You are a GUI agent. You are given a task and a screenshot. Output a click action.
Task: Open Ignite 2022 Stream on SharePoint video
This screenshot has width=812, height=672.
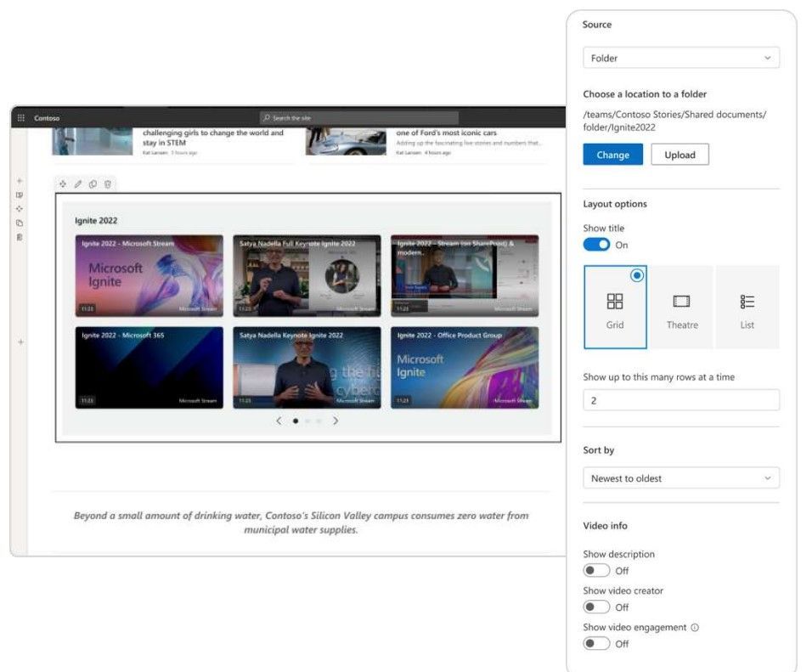465,275
